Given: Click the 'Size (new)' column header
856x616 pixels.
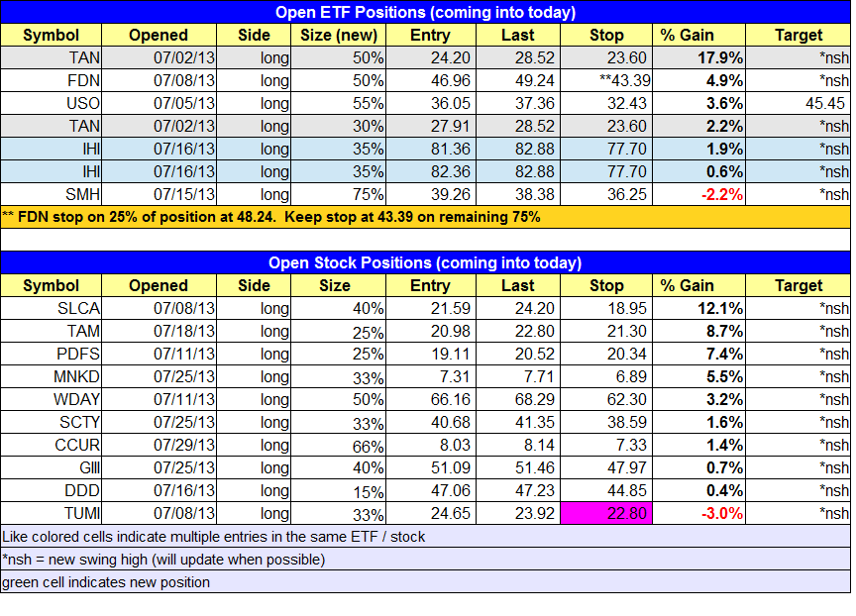Looking at the screenshot, I should click(339, 35).
